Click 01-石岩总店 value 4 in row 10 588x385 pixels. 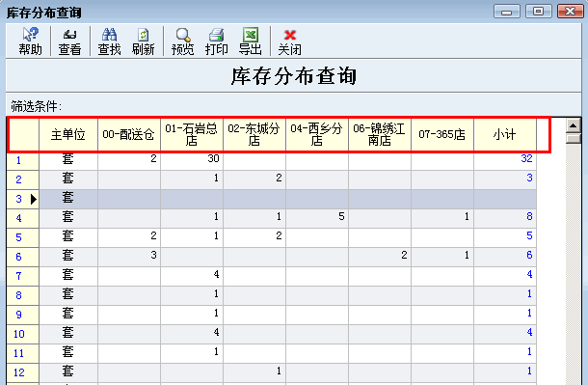click(216, 332)
